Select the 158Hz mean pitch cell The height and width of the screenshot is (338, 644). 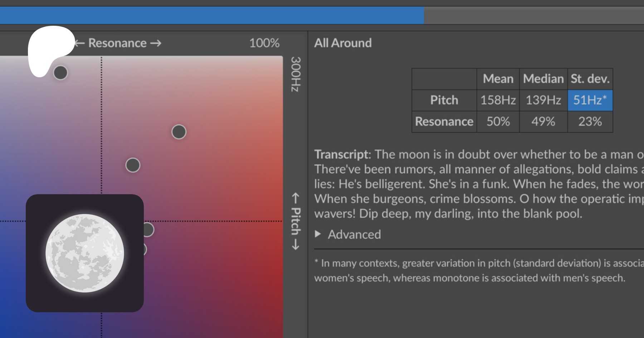(x=498, y=100)
